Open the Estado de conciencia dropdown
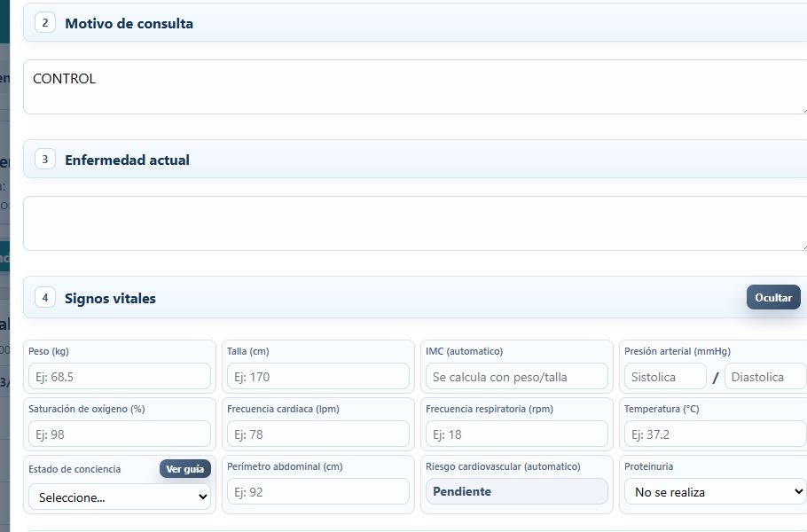 (120, 497)
